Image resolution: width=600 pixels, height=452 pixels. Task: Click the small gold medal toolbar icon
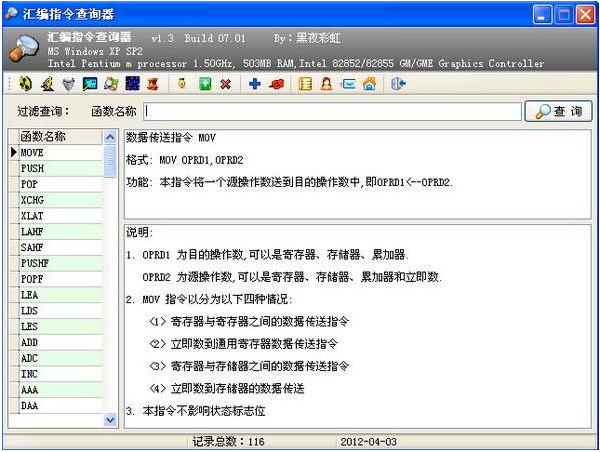pyautogui.click(x=182, y=83)
